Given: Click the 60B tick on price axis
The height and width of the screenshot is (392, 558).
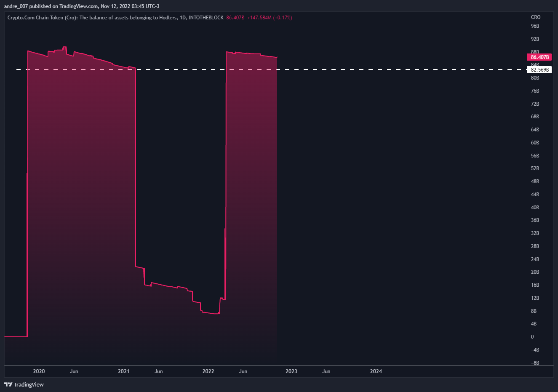Looking at the screenshot, I should [535, 143].
